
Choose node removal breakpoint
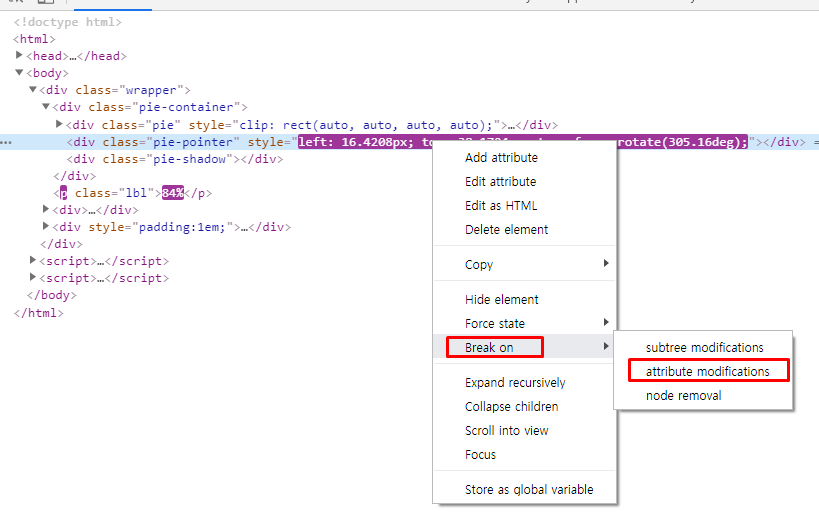pyautogui.click(x=704, y=396)
